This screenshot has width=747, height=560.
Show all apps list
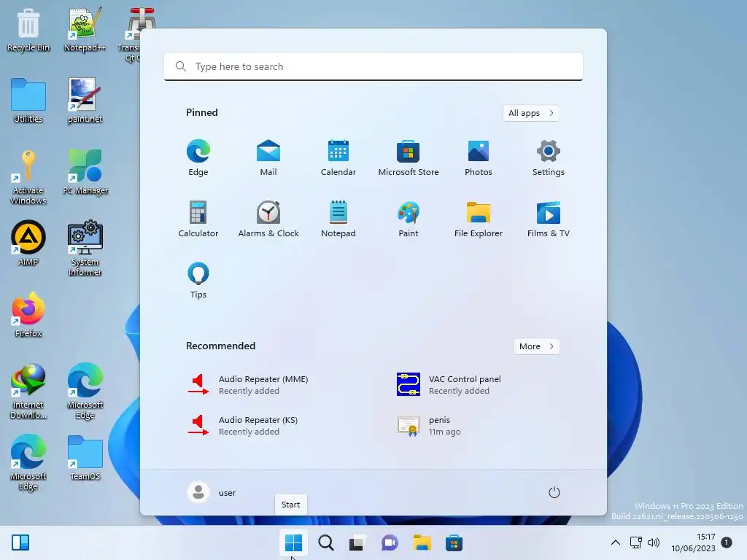click(x=531, y=113)
